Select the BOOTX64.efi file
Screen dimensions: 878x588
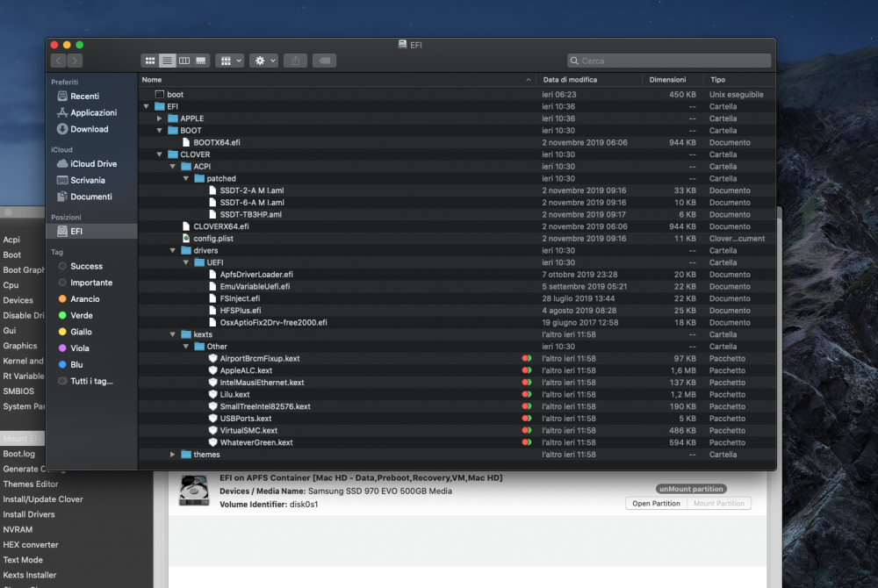pos(457,143)
